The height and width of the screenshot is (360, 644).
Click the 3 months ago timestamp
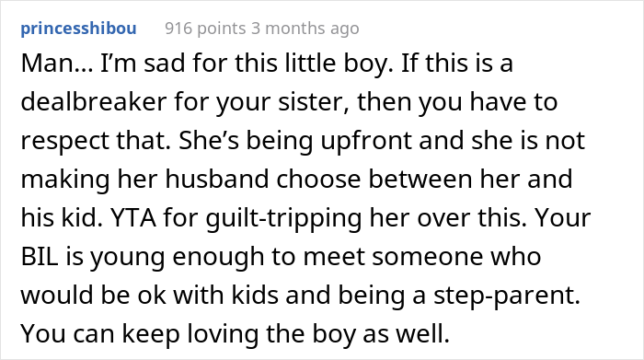tap(305, 29)
